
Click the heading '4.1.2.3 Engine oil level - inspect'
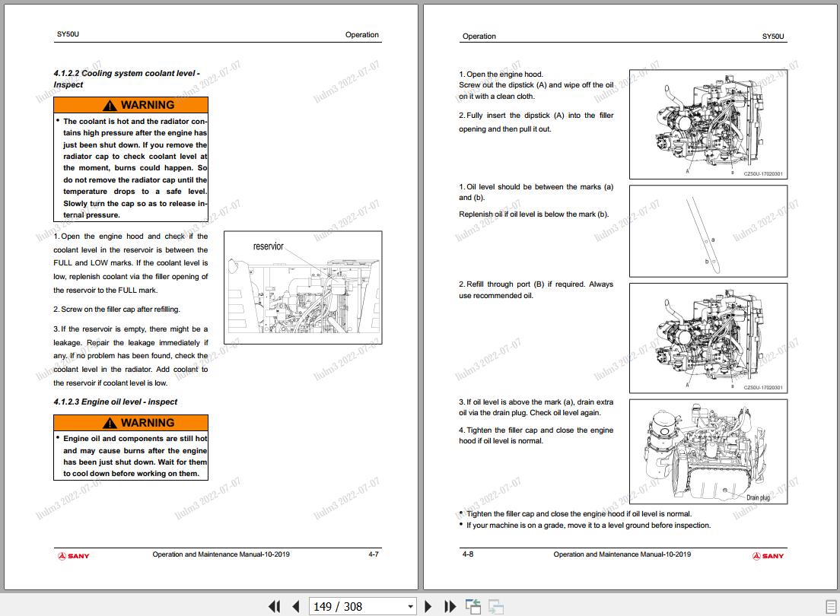tap(115, 402)
